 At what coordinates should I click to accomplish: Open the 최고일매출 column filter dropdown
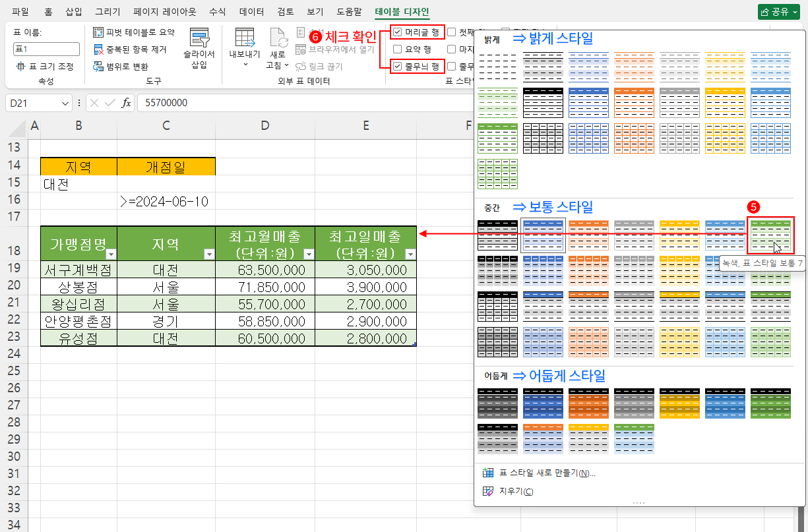(410, 254)
